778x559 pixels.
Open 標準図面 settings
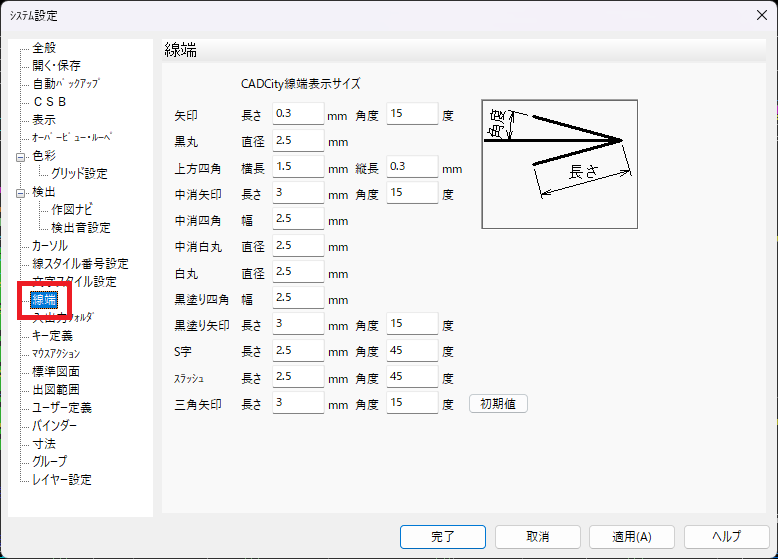tap(56, 372)
